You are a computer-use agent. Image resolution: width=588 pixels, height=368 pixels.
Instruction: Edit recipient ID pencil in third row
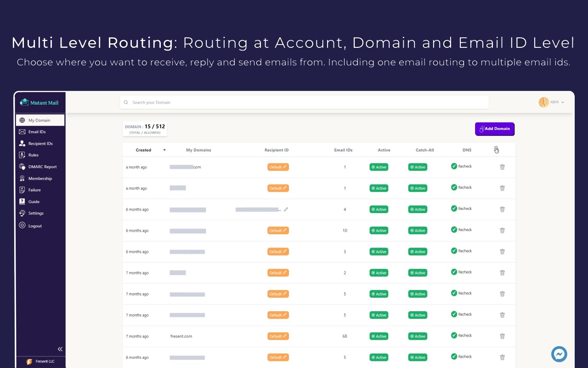(x=286, y=209)
